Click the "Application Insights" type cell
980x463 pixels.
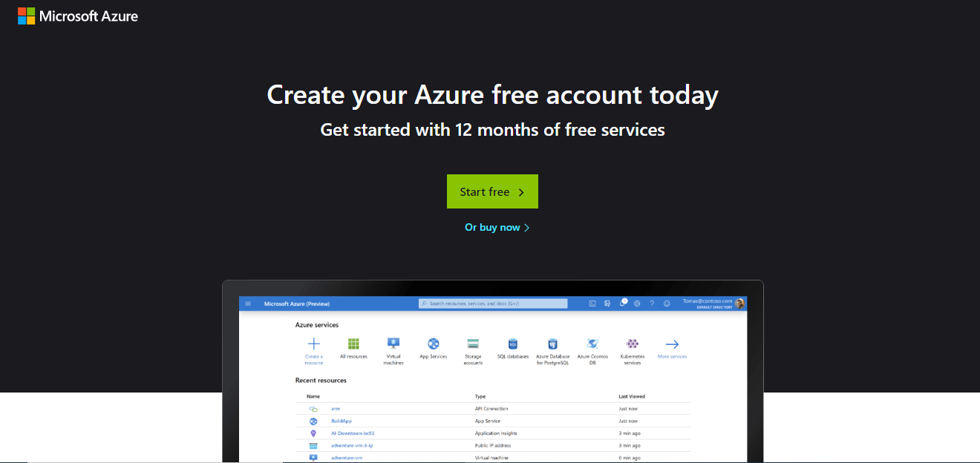click(496, 433)
